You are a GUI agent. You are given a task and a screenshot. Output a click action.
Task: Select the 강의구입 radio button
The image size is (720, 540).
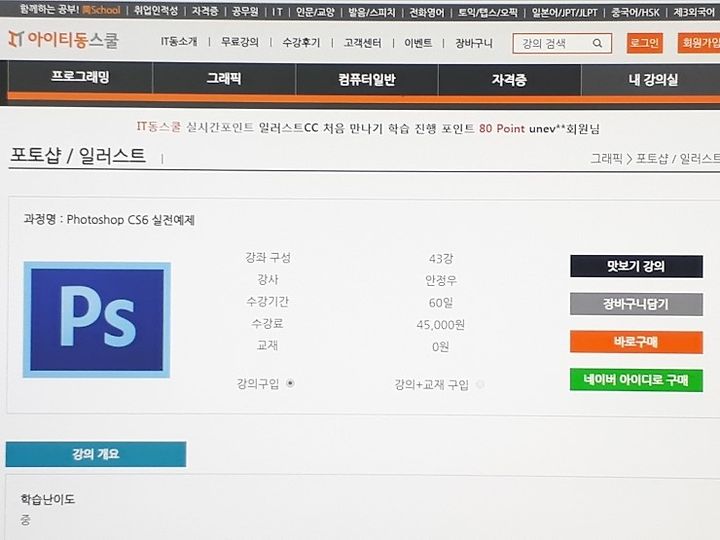290,383
